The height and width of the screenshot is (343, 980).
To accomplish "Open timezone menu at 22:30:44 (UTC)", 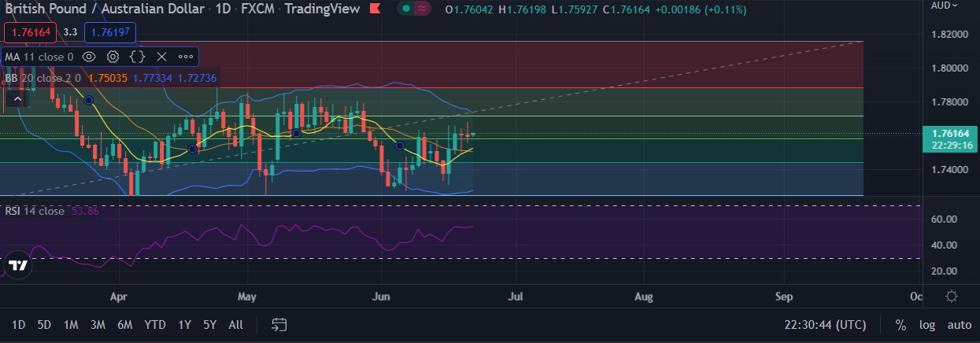I will [825, 324].
